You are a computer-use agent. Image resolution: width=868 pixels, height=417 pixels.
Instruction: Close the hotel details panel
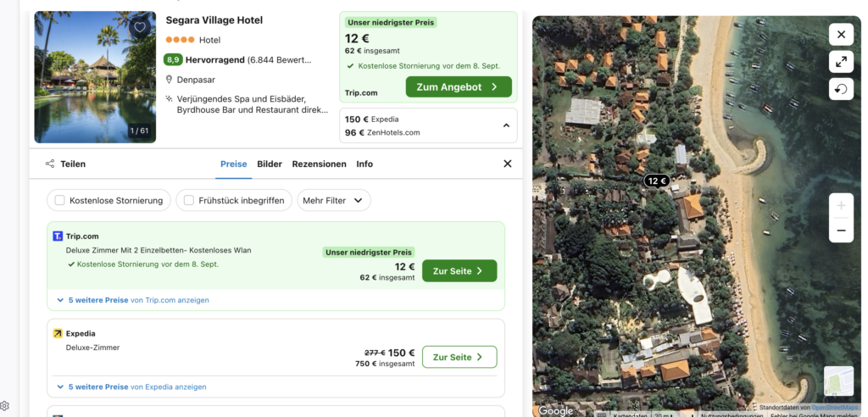[x=507, y=164]
